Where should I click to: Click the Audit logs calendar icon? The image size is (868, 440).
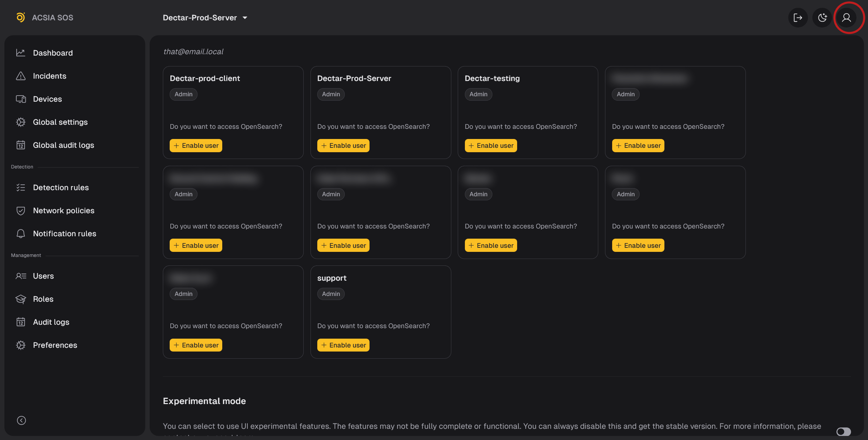click(x=21, y=322)
